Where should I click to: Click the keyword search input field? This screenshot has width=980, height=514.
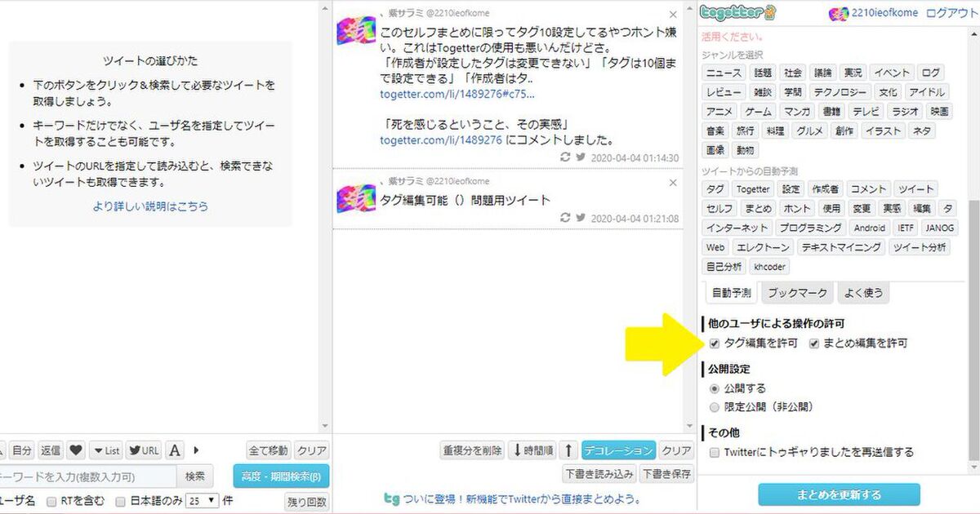point(87,476)
